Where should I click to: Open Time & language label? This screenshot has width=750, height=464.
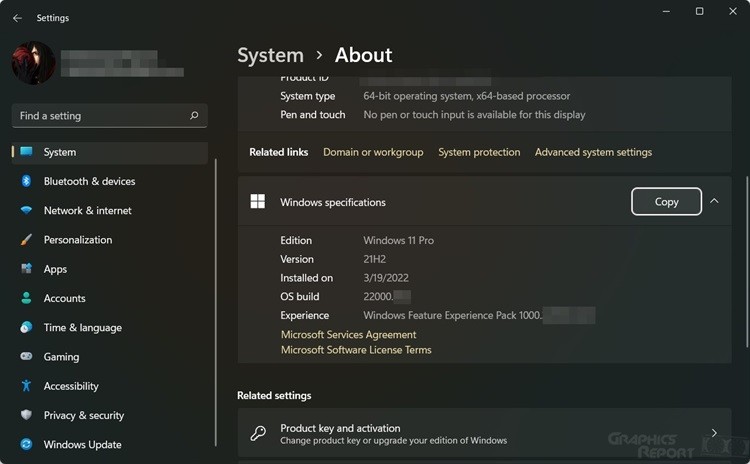click(x=83, y=328)
